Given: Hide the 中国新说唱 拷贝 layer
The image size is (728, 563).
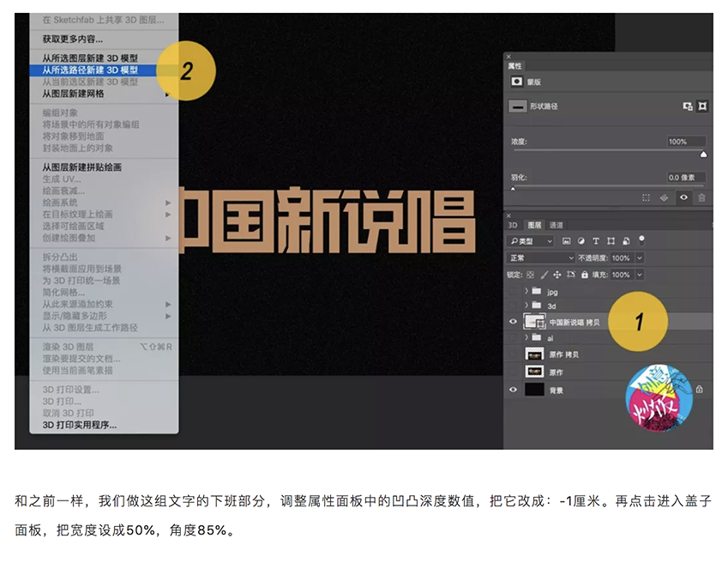Looking at the screenshot, I should [x=513, y=322].
